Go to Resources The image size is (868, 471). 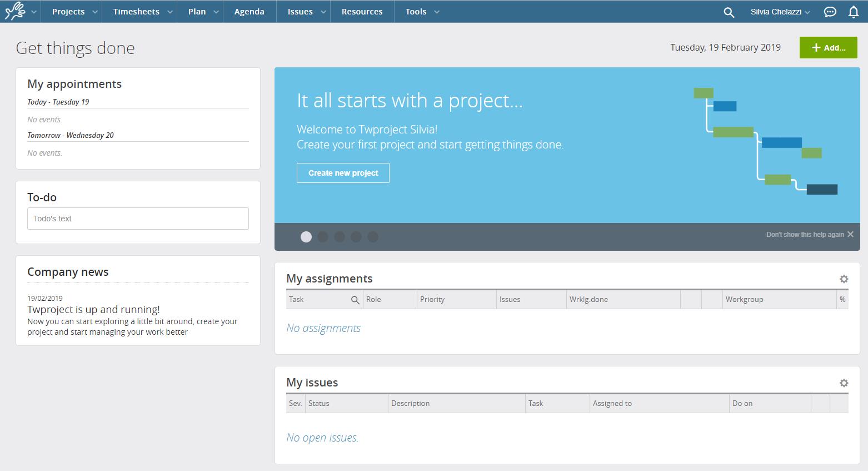click(x=362, y=12)
